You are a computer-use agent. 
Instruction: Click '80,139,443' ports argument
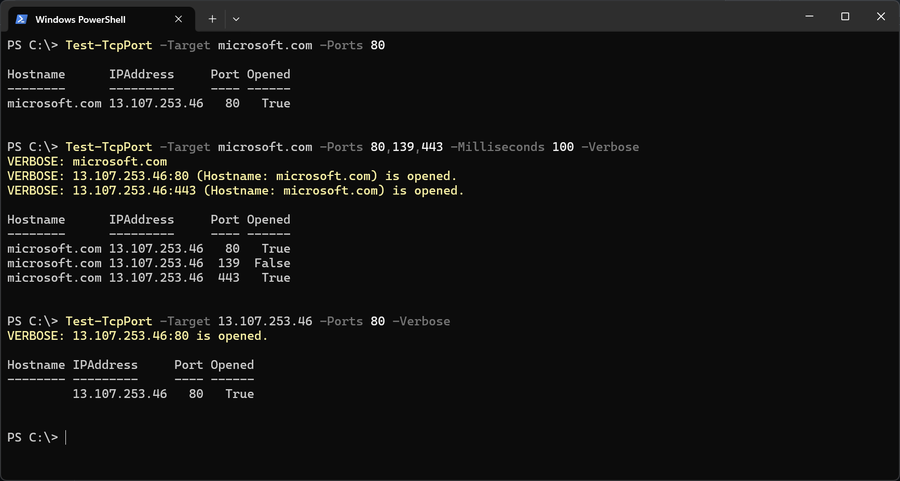tap(406, 147)
